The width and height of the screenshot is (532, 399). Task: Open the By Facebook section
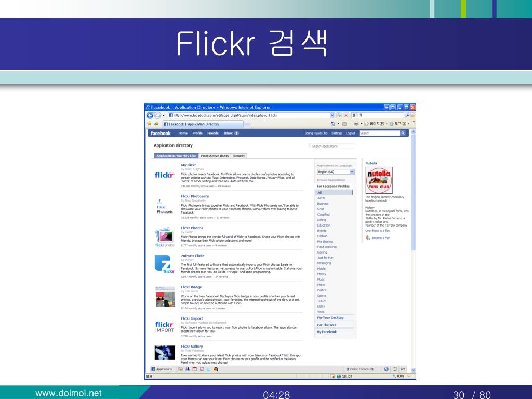[335, 332]
